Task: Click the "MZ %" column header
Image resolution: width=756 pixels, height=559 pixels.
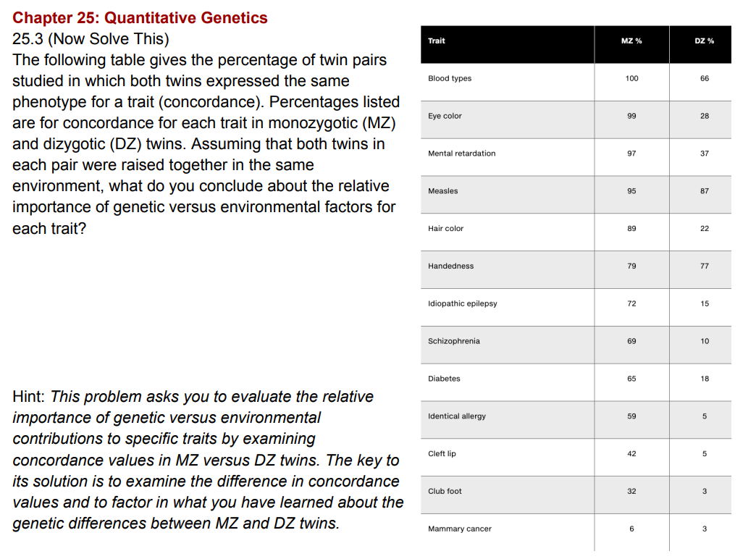Action: pyautogui.click(x=631, y=41)
